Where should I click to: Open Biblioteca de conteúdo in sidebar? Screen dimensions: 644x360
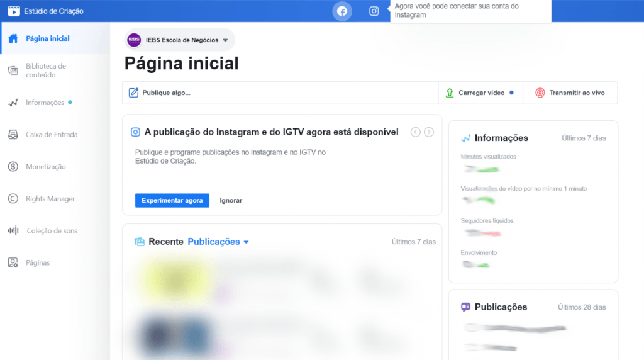click(x=55, y=70)
